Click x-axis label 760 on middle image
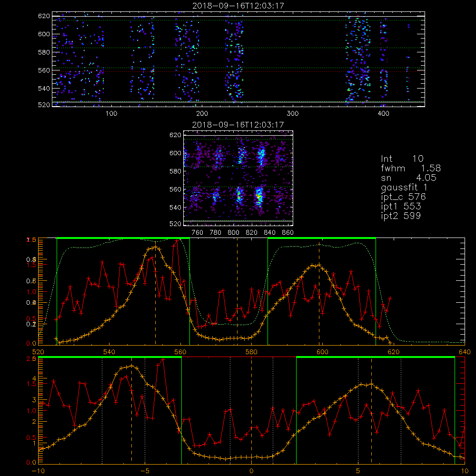 coord(198,233)
